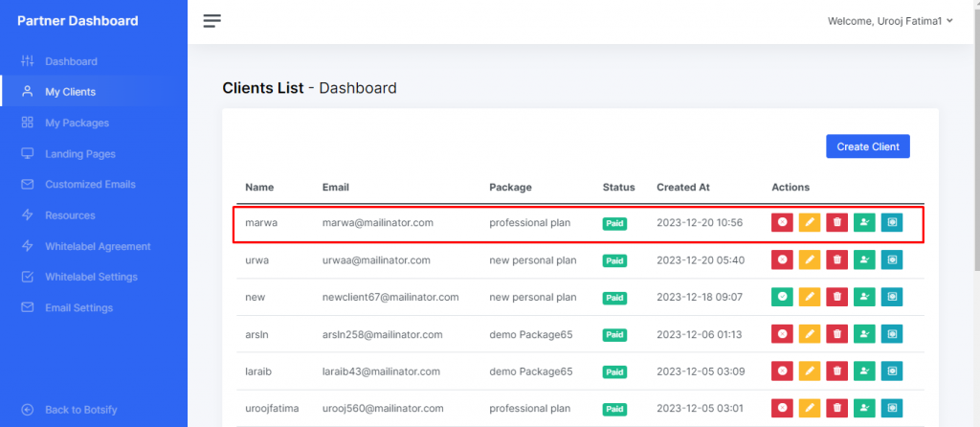The image size is (980, 427).
Task: Click demo Package65 in laraib row
Action: [530, 371]
